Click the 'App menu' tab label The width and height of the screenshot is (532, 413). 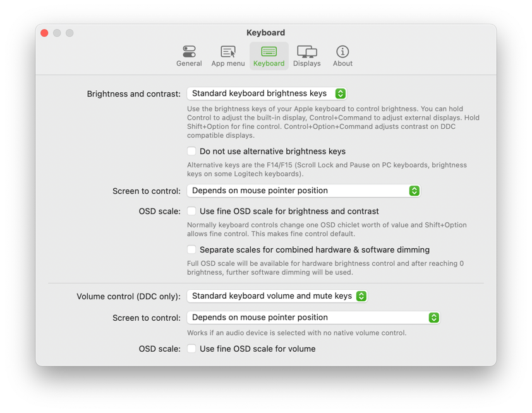pos(227,64)
